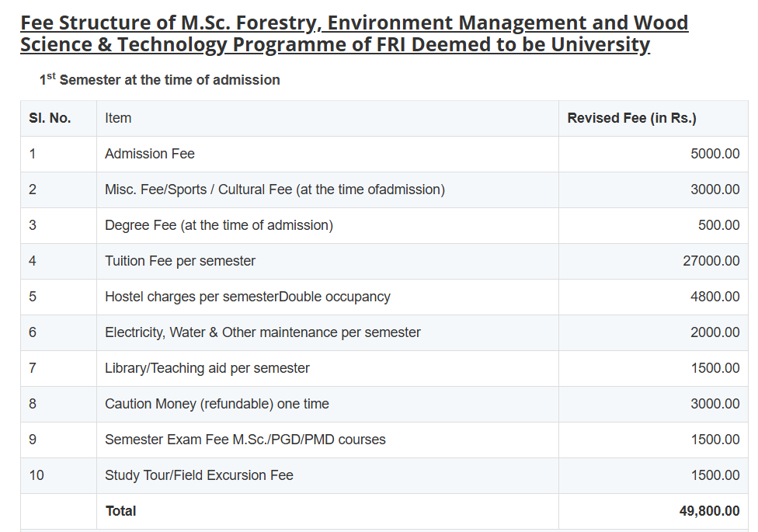Click the Hostel charges per semester row

(x=247, y=297)
